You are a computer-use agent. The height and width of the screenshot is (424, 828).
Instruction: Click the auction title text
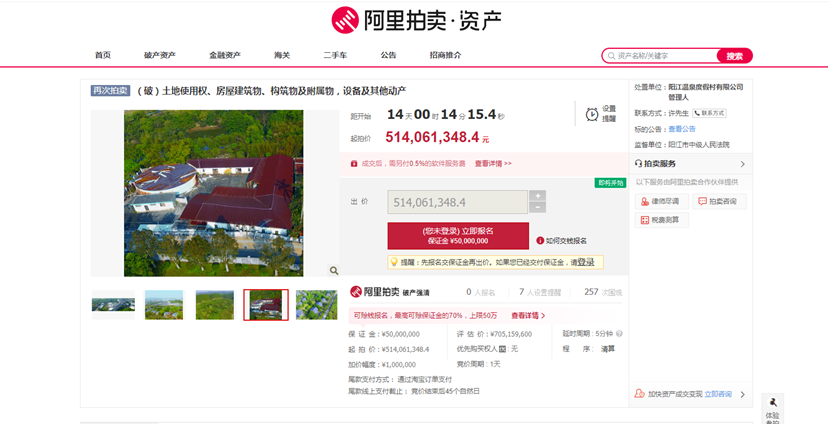(271, 91)
